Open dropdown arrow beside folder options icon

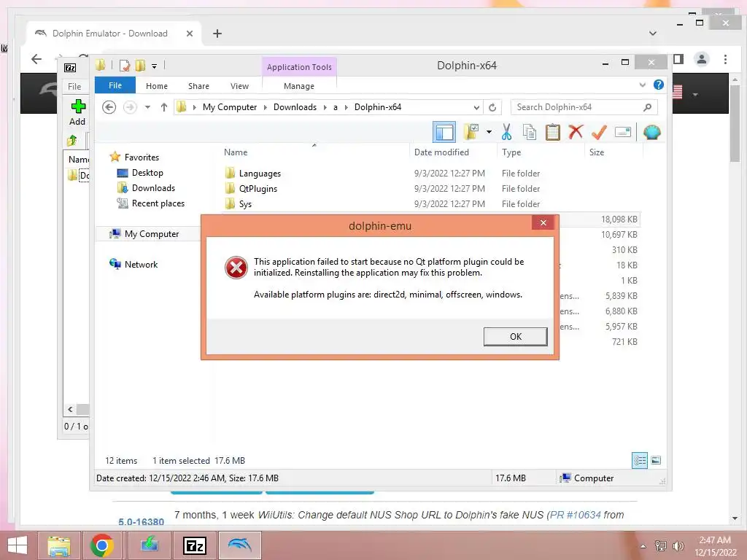click(x=489, y=132)
